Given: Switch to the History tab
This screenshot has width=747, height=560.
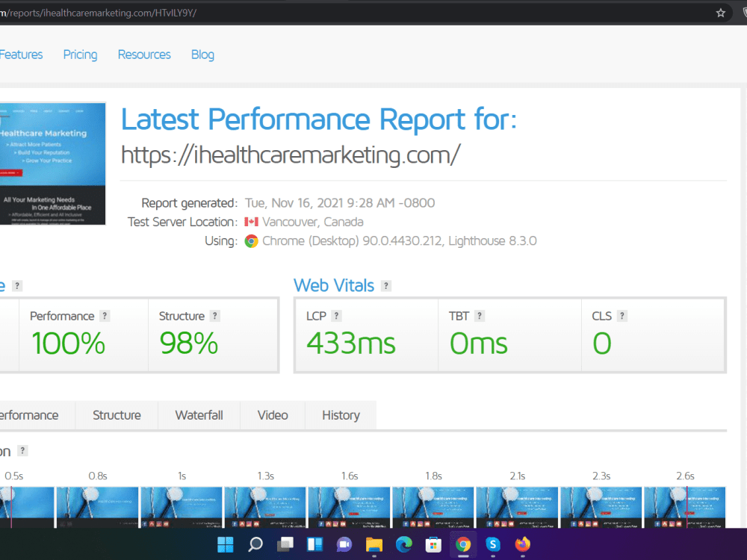Looking at the screenshot, I should [x=341, y=415].
